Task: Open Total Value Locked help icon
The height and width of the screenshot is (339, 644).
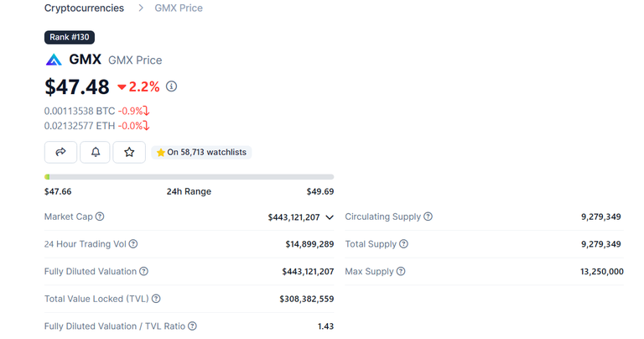Action: point(156,299)
